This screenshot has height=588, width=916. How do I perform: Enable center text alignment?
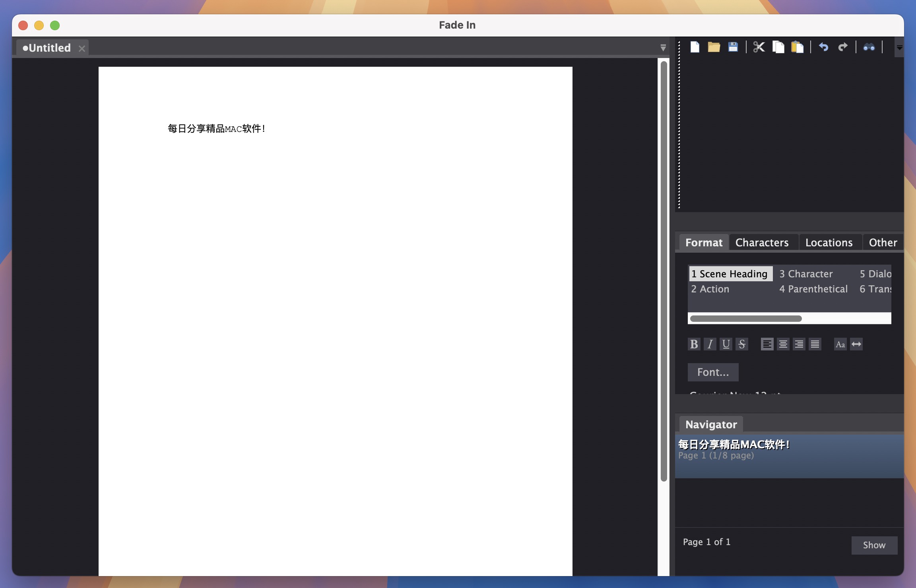click(783, 344)
